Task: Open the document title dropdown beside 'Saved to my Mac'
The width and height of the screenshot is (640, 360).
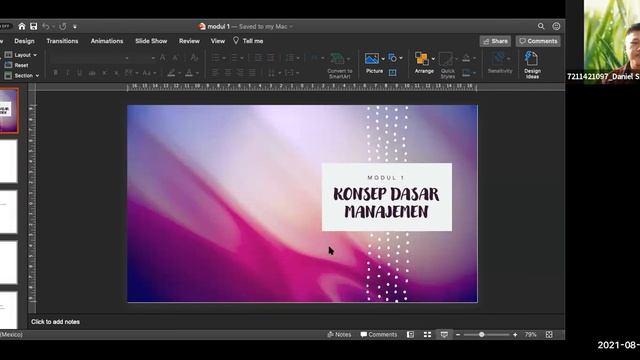Action: point(291,27)
